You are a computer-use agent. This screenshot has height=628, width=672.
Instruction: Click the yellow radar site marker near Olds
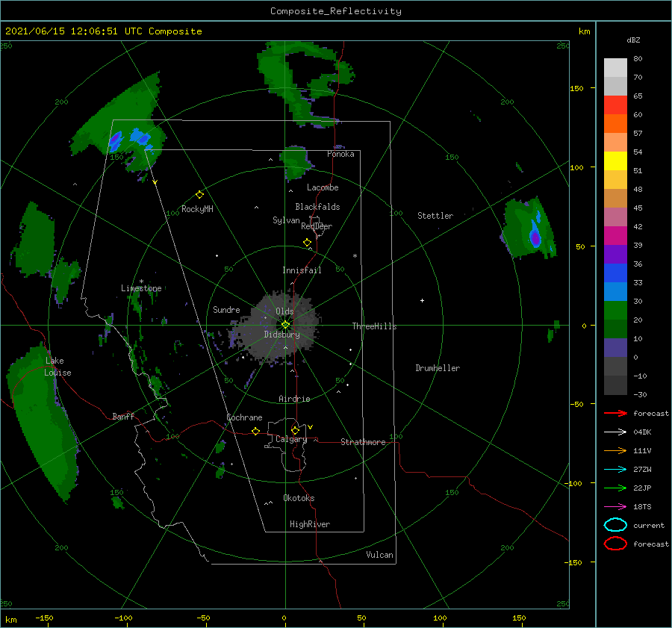pos(285,325)
